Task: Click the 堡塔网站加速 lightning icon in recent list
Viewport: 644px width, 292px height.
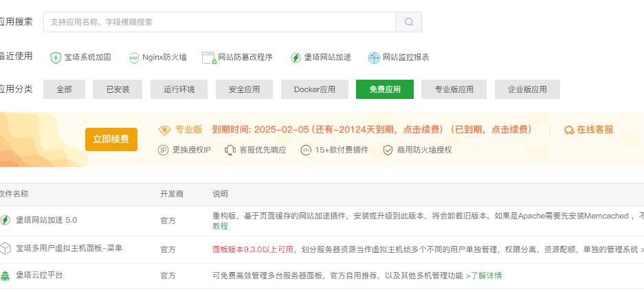Action: point(296,58)
